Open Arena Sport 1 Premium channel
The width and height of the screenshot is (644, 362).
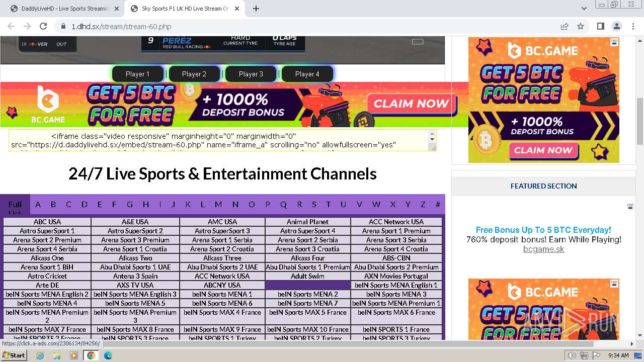(x=396, y=231)
